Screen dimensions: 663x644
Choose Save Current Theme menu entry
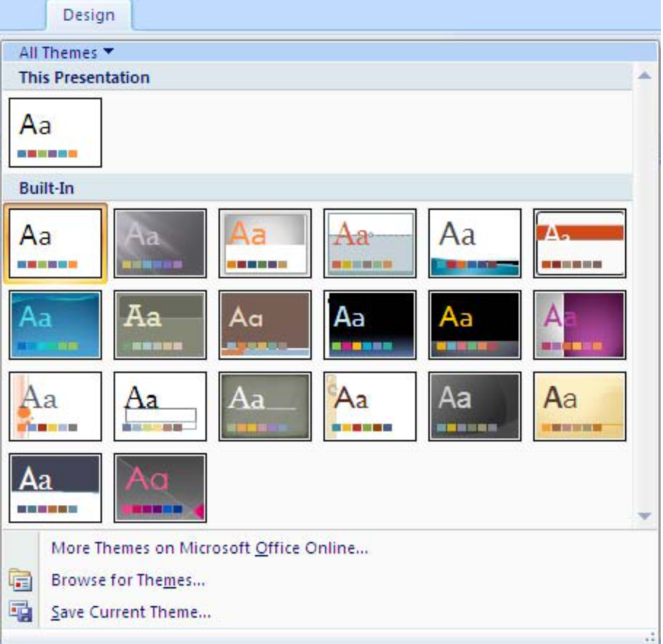131,612
